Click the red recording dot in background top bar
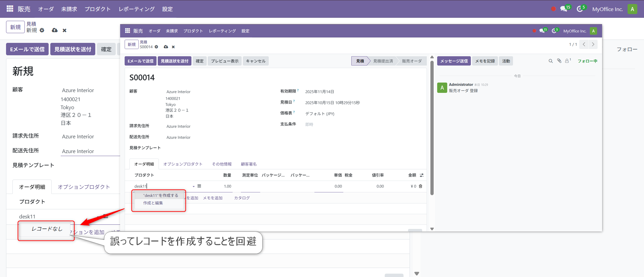Screen dimensions: 644x277 coord(553,9)
